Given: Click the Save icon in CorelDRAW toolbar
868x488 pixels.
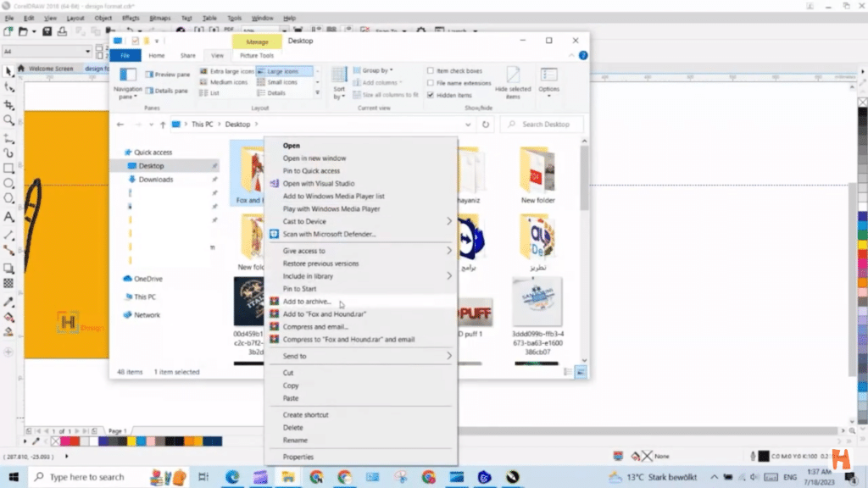Looking at the screenshot, I should click(47, 31).
